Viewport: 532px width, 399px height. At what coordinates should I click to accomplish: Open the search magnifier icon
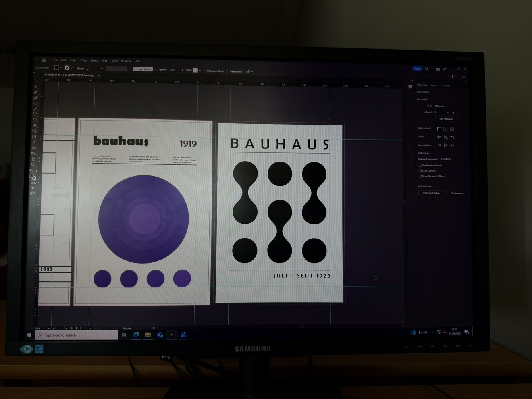coord(427,69)
